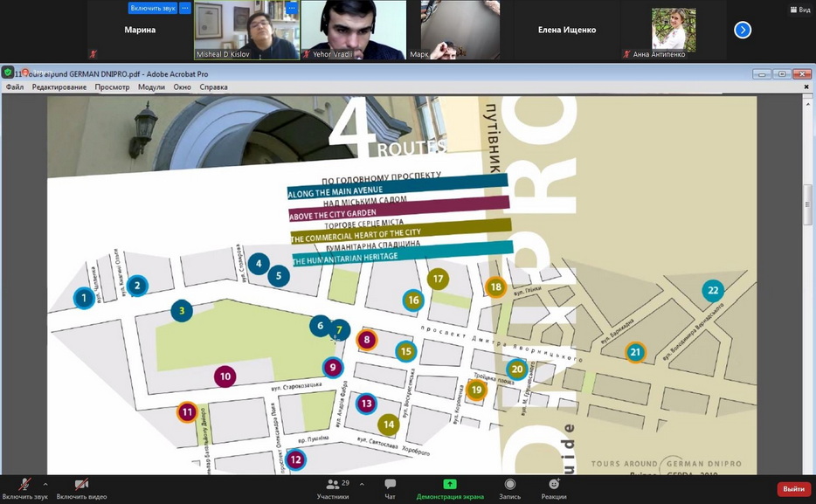Click map marker 5
The width and height of the screenshot is (816, 504).
pyautogui.click(x=279, y=276)
